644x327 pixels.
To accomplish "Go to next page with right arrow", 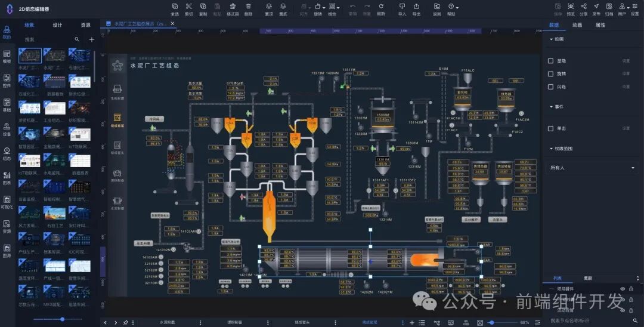I will 116,322.
